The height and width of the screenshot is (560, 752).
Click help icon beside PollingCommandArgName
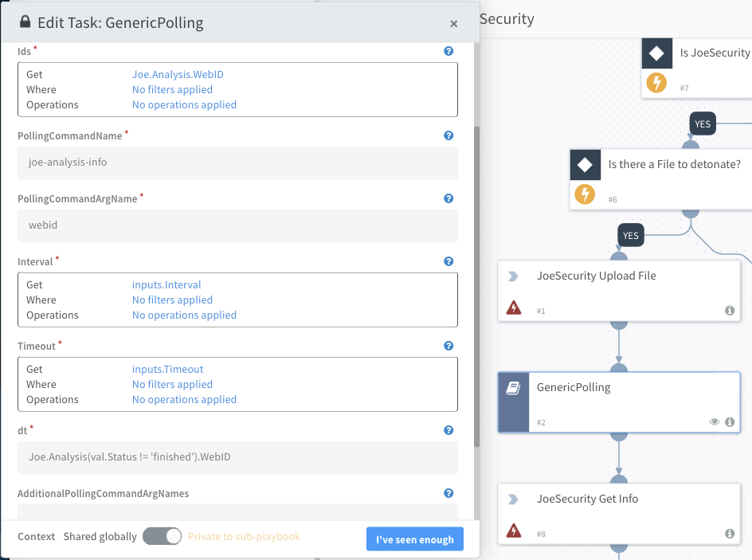[x=448, y=199]
